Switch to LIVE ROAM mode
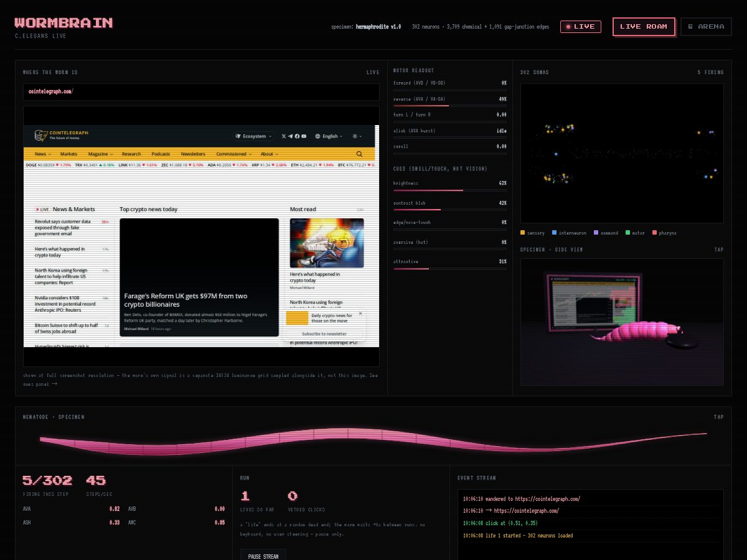Viewport: 747px width, 560px height. pyautogui.click(x=644, y=27)
